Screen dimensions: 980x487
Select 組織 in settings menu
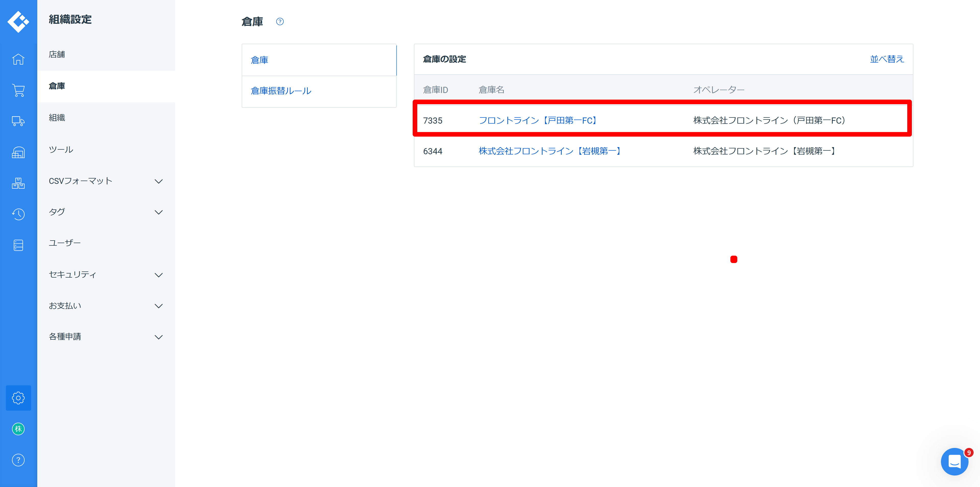coord(106,118)
